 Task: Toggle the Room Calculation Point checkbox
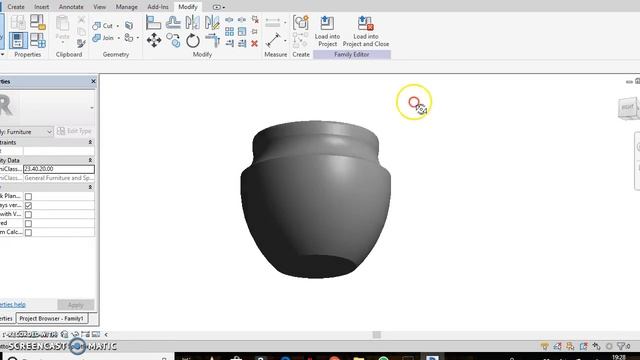(x=28, y=232)
